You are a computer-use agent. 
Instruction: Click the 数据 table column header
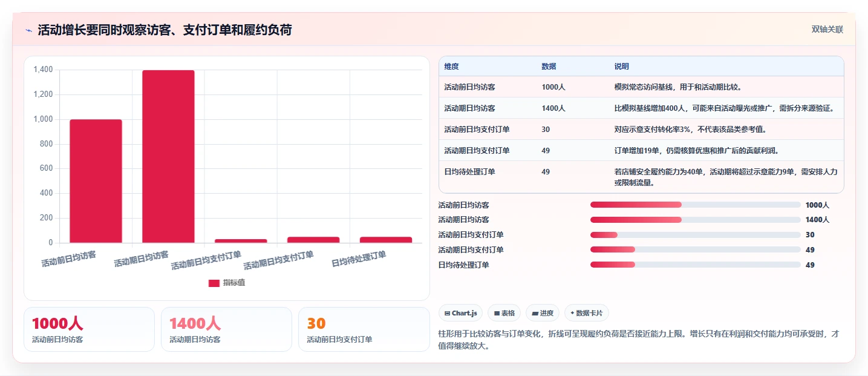[549, 67]
